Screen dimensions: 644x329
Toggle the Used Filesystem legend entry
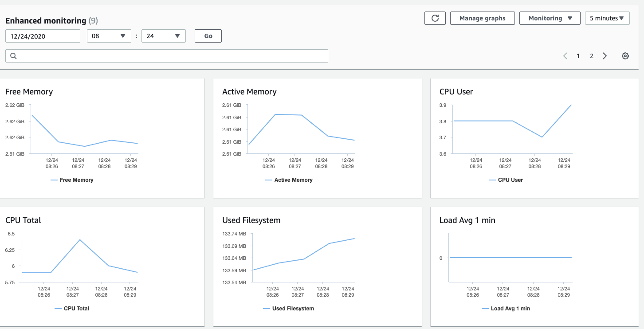tap(288, 309)
